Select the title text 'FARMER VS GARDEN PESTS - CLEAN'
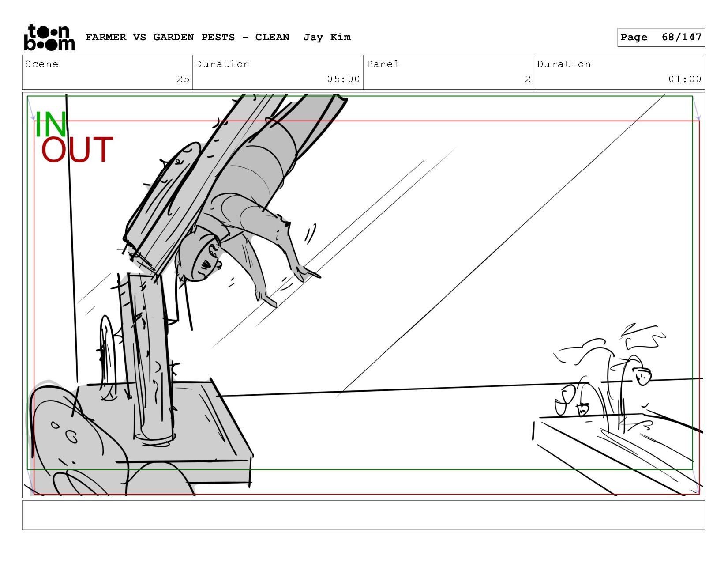Image resolution: width=728 pixels, height=563 pixels. tap(188, 37)
